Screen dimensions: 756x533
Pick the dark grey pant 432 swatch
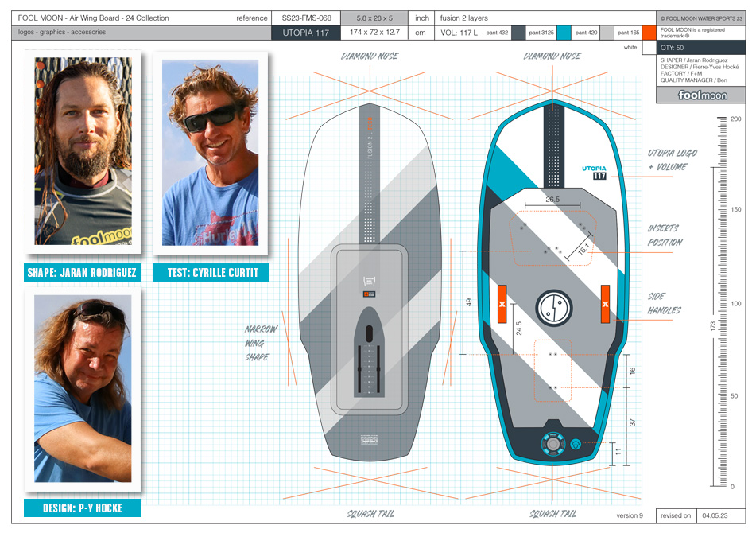click(x=518, y=33)
